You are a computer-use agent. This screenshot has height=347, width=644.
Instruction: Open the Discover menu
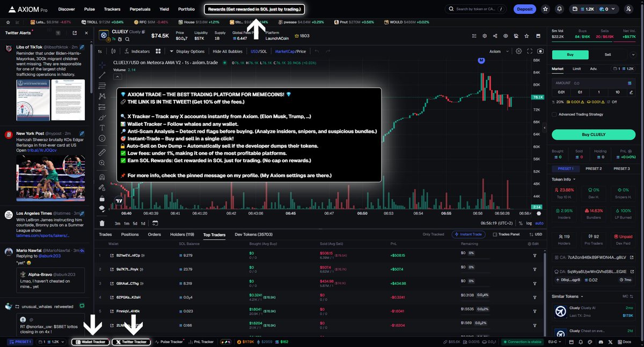click(67, 9)
